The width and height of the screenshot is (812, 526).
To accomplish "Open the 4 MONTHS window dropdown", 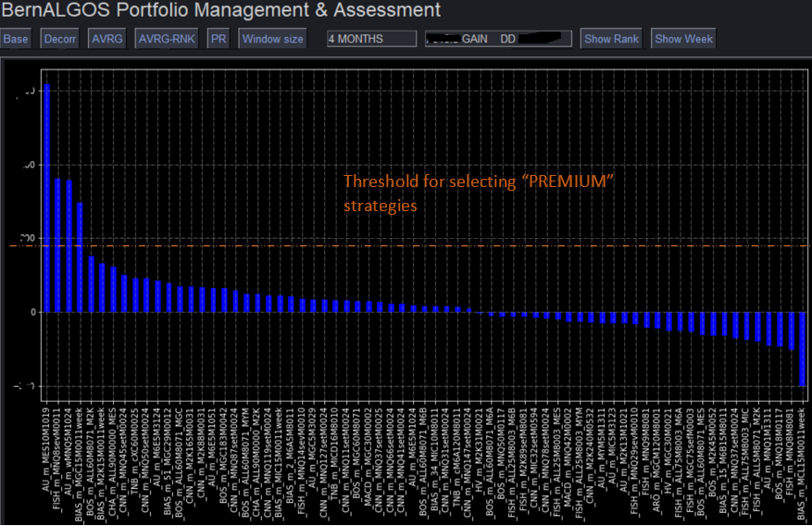I will (x=372, y=39).
